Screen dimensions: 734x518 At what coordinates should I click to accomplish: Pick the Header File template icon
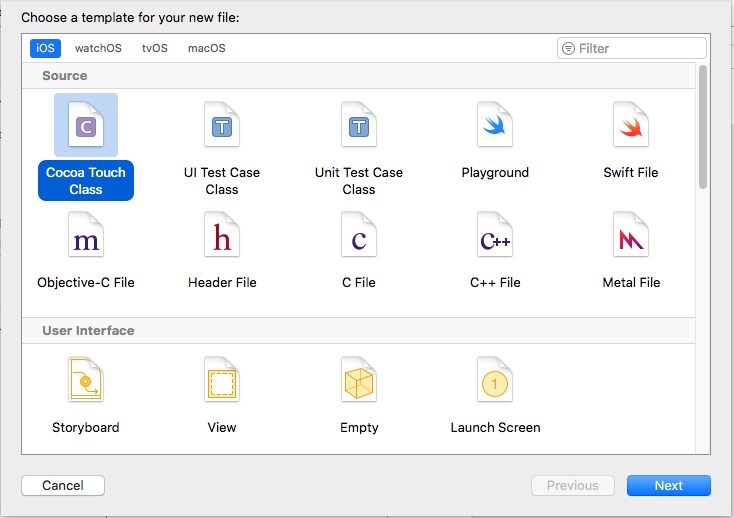(x=222, y=236)
